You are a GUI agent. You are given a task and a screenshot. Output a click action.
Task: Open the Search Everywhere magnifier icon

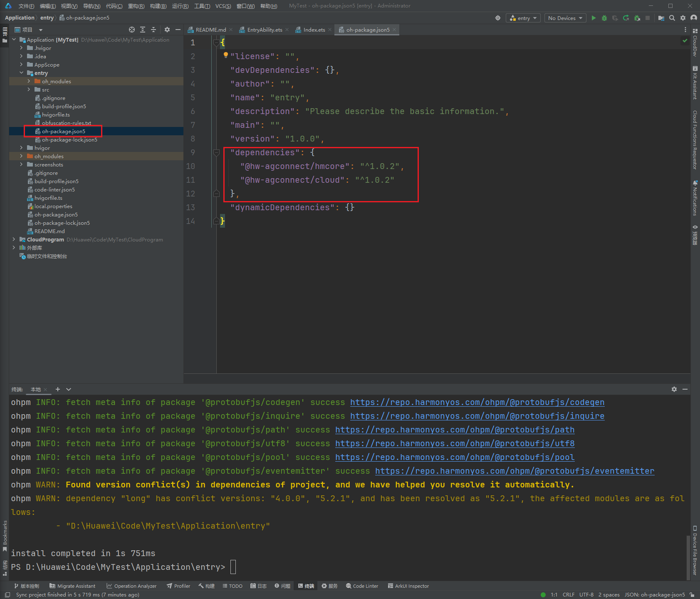click(x=672, y=18)
